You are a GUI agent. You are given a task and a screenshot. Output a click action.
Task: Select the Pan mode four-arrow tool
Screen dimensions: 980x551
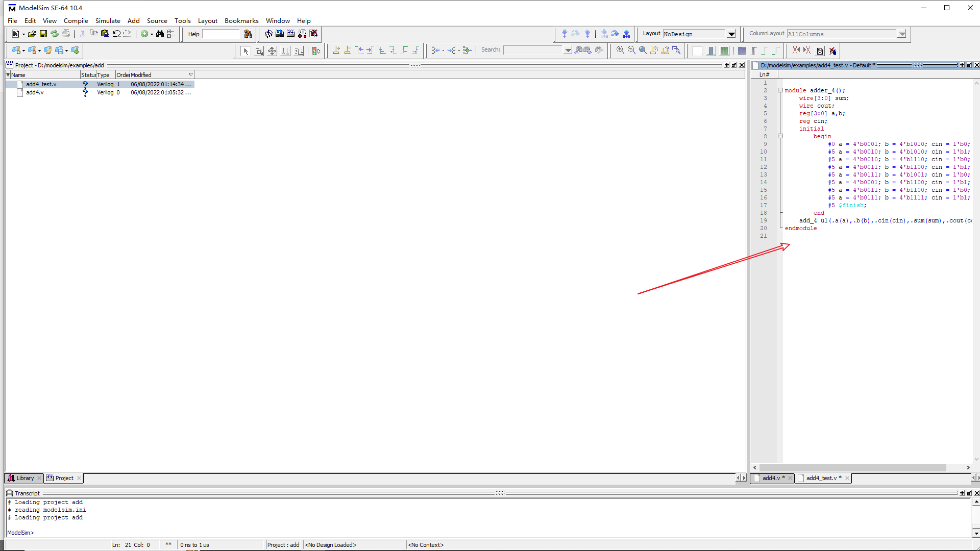coord(272,51)
